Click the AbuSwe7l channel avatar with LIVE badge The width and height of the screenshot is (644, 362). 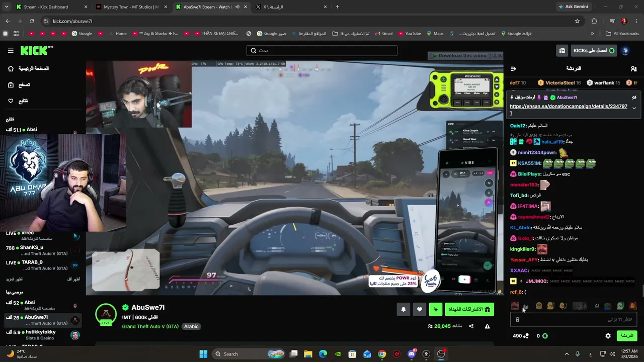click(106, 314)
